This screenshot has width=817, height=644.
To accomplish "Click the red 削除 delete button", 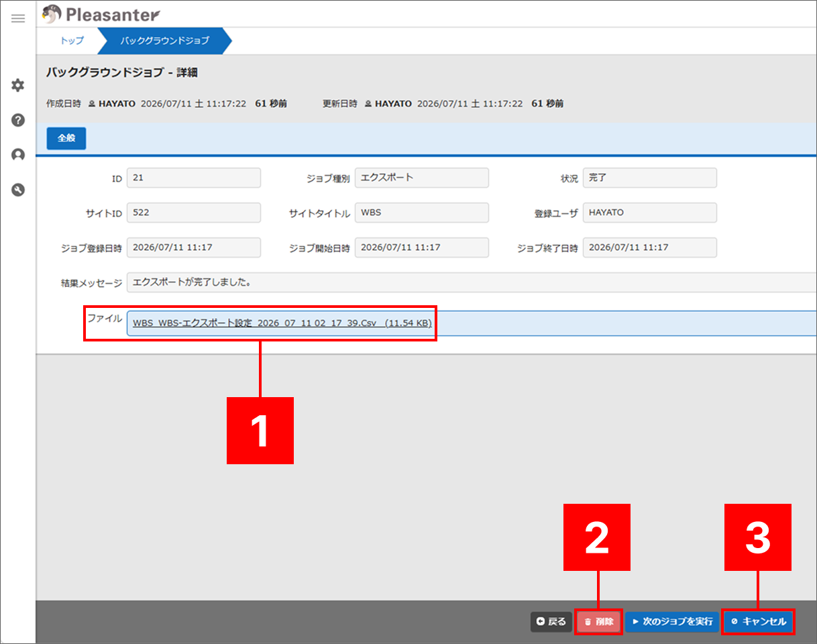I will pyautogui.click(x=599, y=622).
